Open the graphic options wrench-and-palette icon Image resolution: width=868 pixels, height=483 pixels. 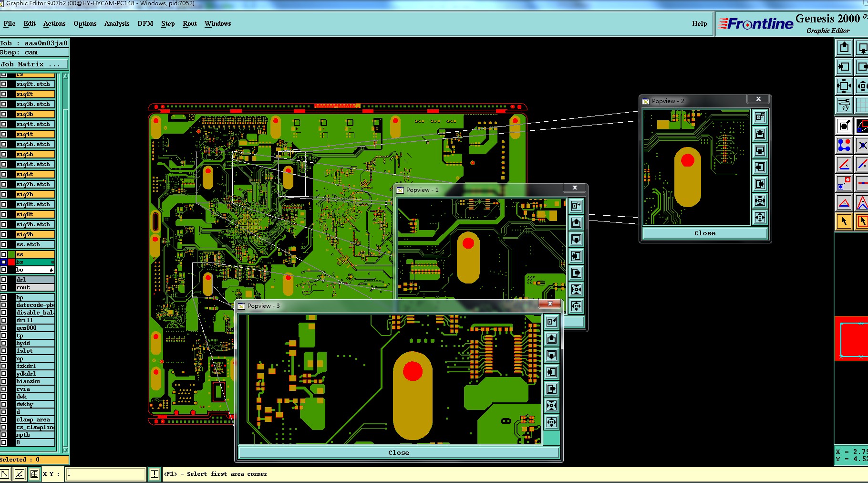(x=844, y=105)
